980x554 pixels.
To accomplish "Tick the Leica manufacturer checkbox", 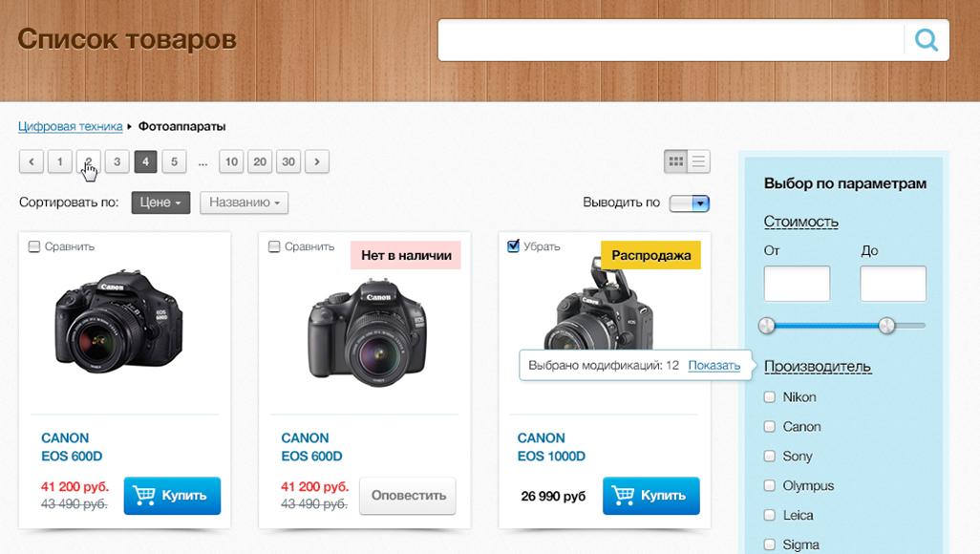I will tap(769, 515).
